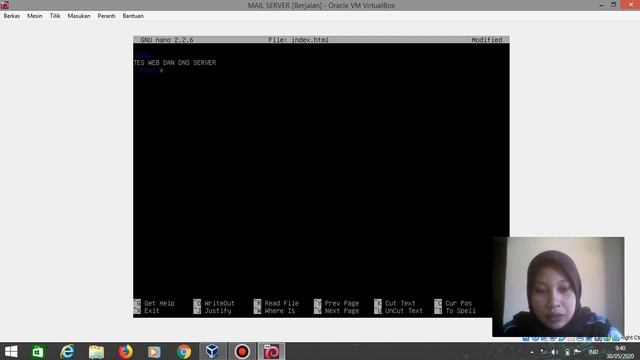This screenshot has height=360, width=640.
Task: Open the Windows Start button
Action: [x=11, y=351]
